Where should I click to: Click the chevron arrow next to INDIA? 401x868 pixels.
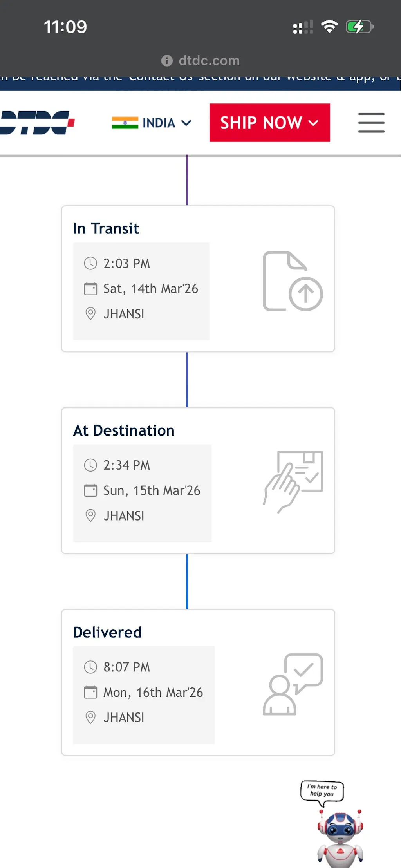(187, 123)
